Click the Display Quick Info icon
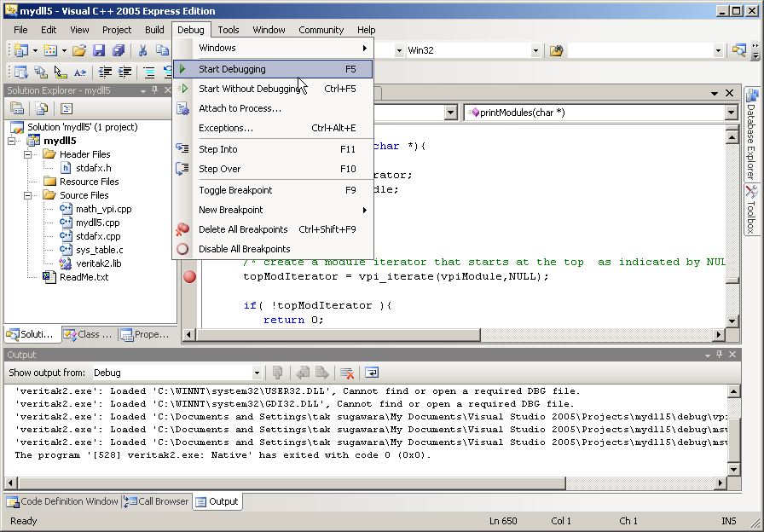Viewport: 764px width, 532px height. pyautogui.click(x=61, y=72)
